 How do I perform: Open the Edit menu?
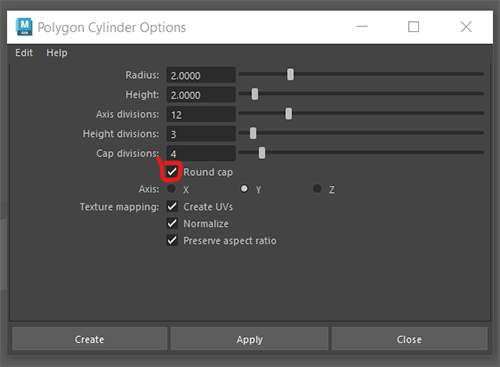pos(24,53)
